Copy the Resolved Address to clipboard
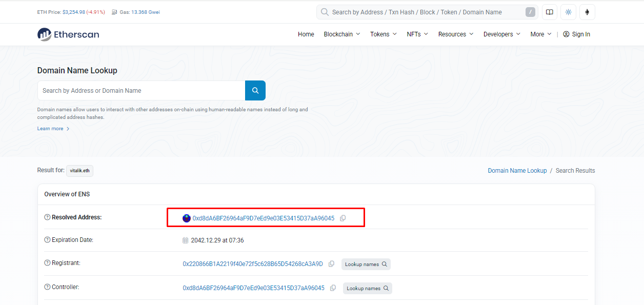This screenshot has width=644, height=305. pos(343,218)
